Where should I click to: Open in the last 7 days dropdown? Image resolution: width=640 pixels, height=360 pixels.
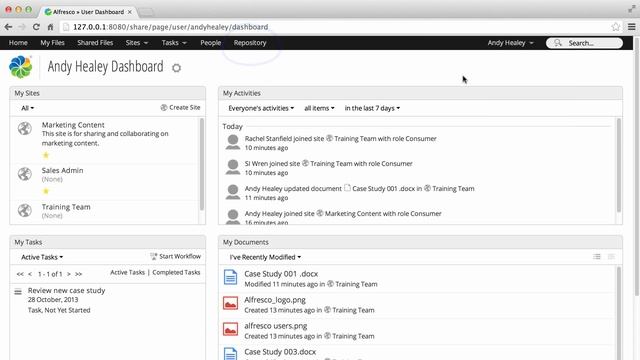point(372,108)
